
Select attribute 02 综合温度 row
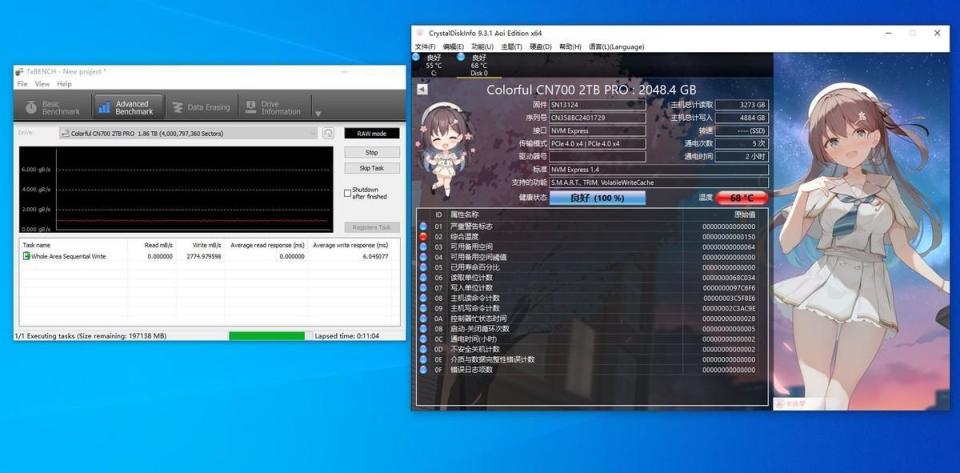click(x=592, y=236)
